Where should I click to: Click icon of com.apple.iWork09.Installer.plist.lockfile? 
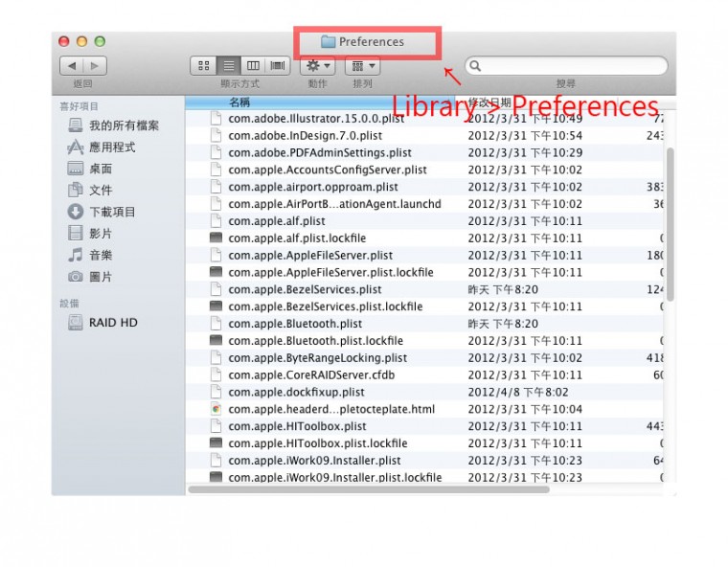pyautogui.click(x=216, y=477)
